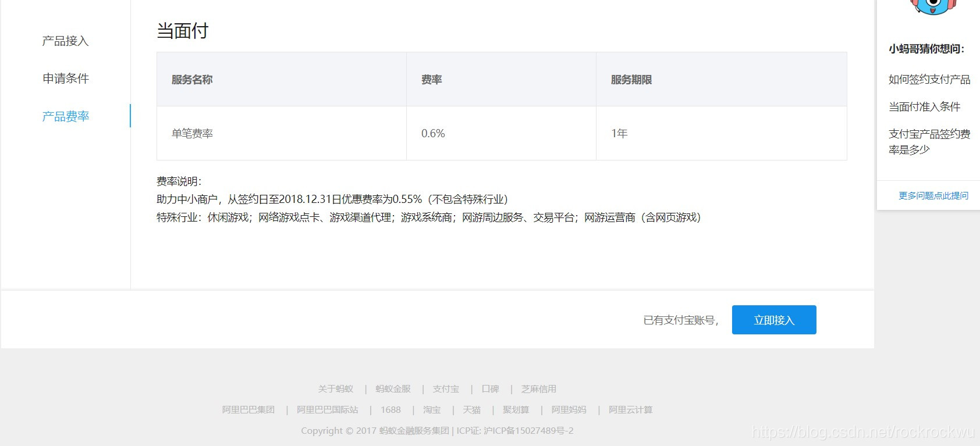
Task: Open 天猫 footer link
Action: 472,410
